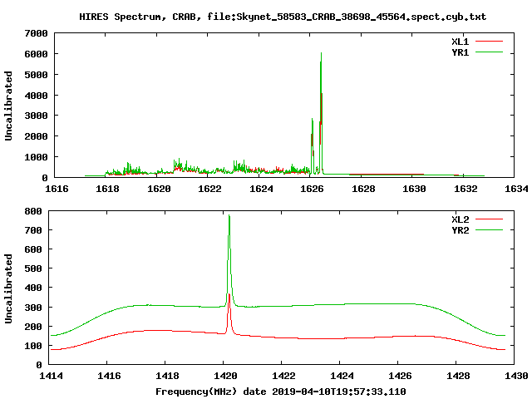The height and width of the screenshot is (399, 532).
Task: Click the 1418 x-axis tick label
Action: coord(167,376)
